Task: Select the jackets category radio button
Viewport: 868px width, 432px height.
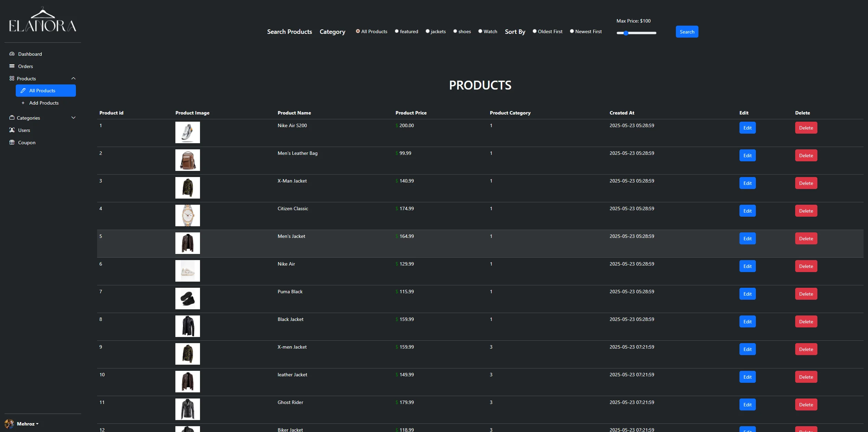Action: pos(427,31)
